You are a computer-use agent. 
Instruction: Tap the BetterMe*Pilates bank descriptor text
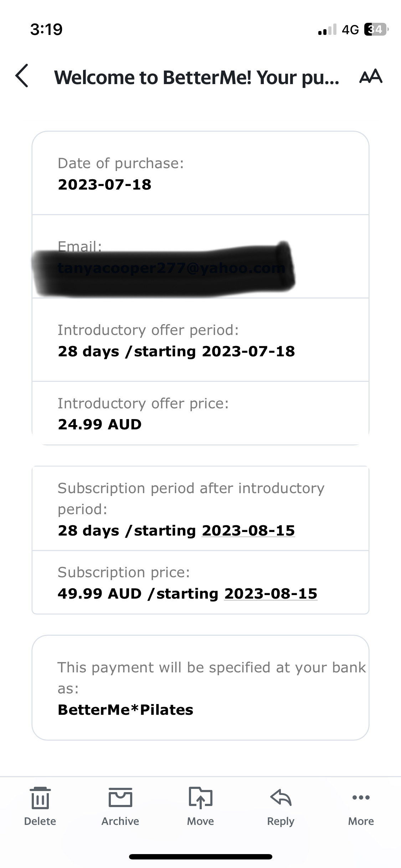pos(125,710)
